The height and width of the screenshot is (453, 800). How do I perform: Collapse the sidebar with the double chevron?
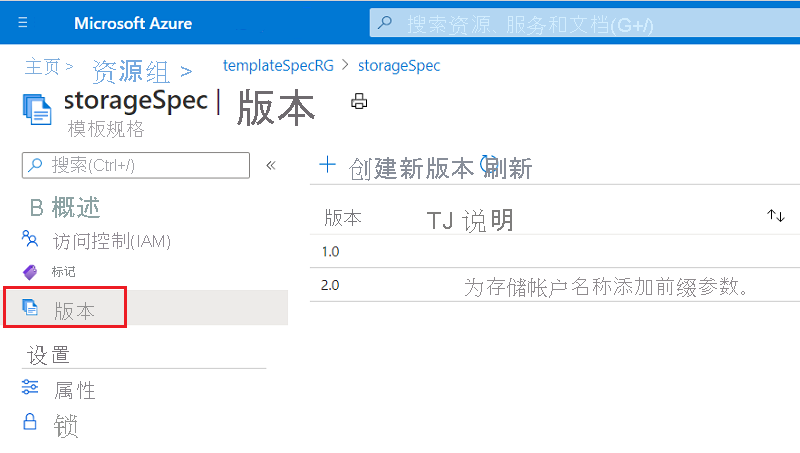[271, 165]
